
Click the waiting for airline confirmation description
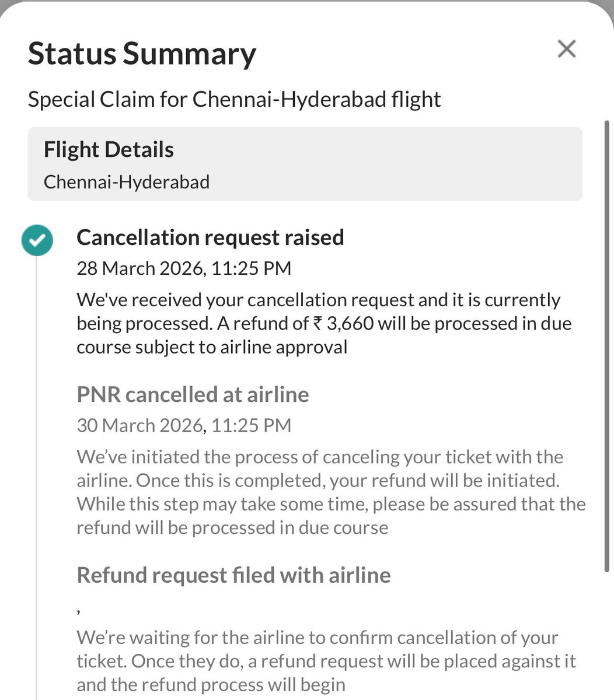click(326, 661)
